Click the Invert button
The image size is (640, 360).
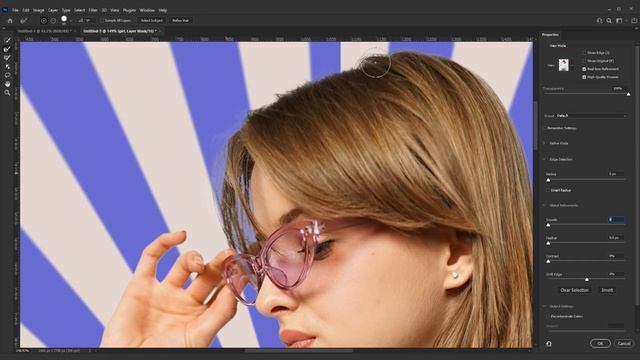[x=607, y=290]
